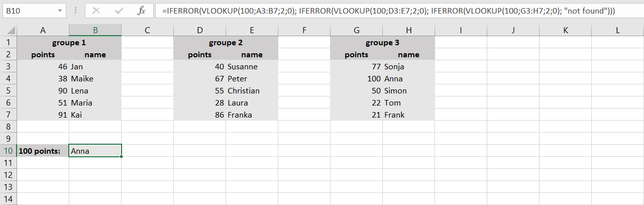Click inside the Name Box showing B10
This screenshot has width=644, height=205.
tap(29, 11)
